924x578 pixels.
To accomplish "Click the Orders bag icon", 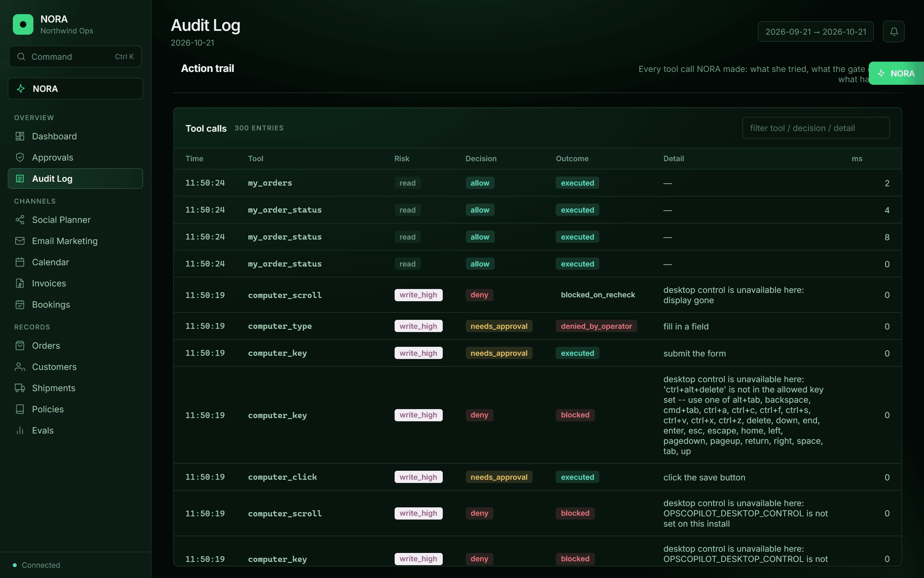I will pyautogui.click(x=20, y=346).
